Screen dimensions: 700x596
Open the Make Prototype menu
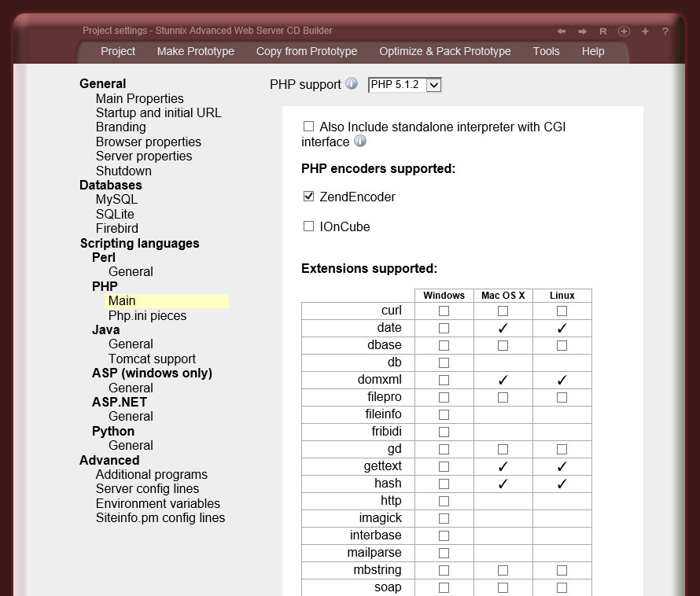195,51
